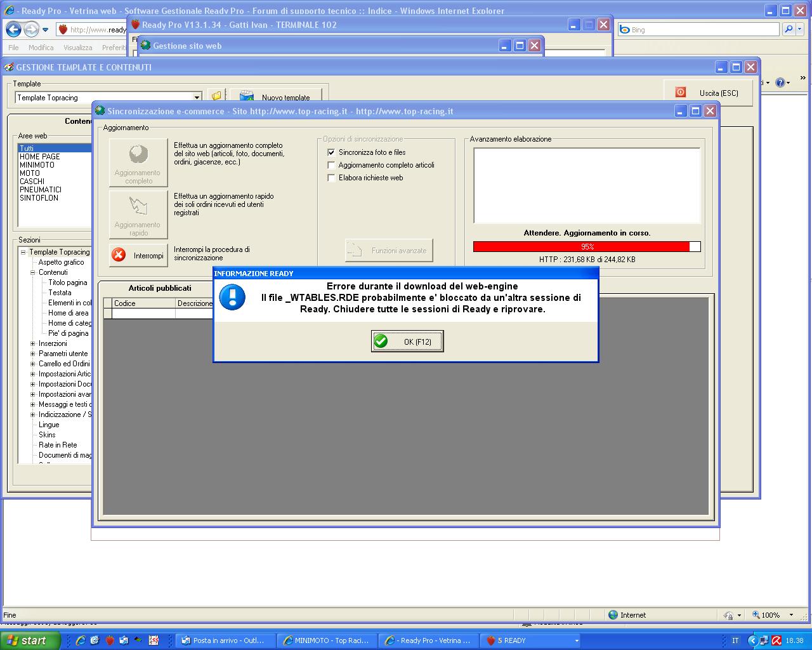Open the IE help question-mark icon
The height and width of the screenshot is (650, 812).
780,83
